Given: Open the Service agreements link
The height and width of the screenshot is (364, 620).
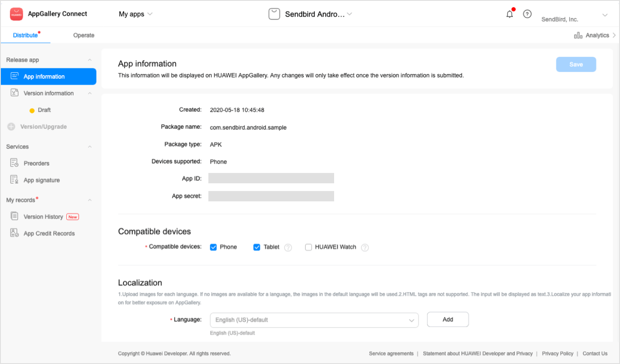Looking at the screenshot, I should pyautogui.click(x=391, y=354).
